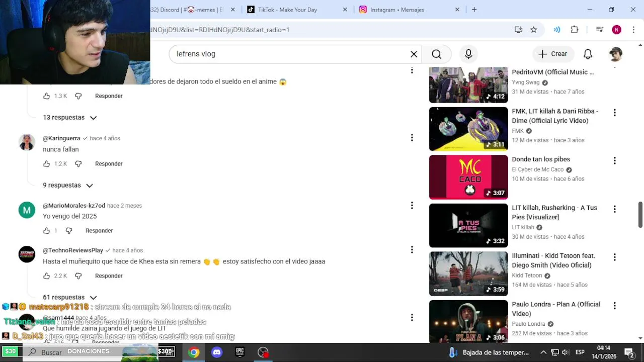Like the @TechnoReviewsPlay comment

pos(46,276)
